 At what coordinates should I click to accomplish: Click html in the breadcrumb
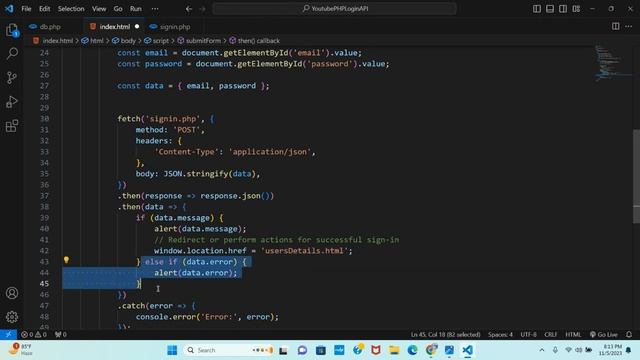tap(96, 41)
